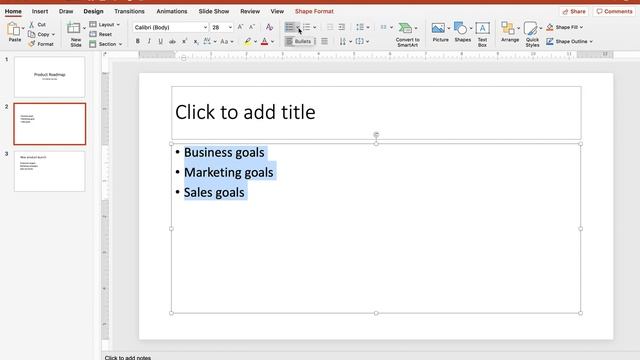
Task: Switch to the Animations tab
Action: [x=172, y=11]
